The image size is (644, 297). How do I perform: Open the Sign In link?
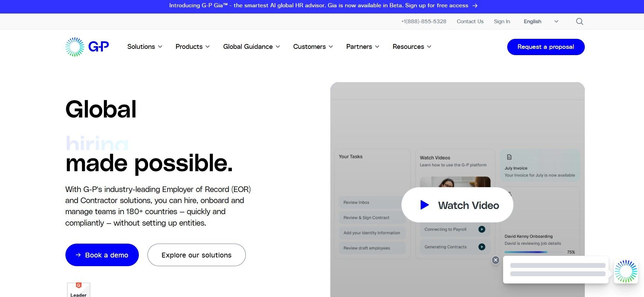point(502,21)
